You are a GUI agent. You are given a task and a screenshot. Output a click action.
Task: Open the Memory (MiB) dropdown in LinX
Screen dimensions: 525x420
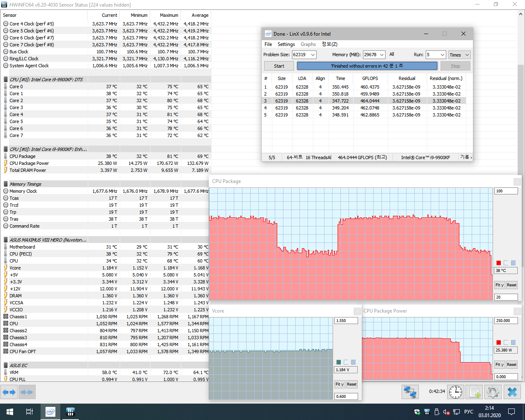pyautogui.click(x=382, y=55)
